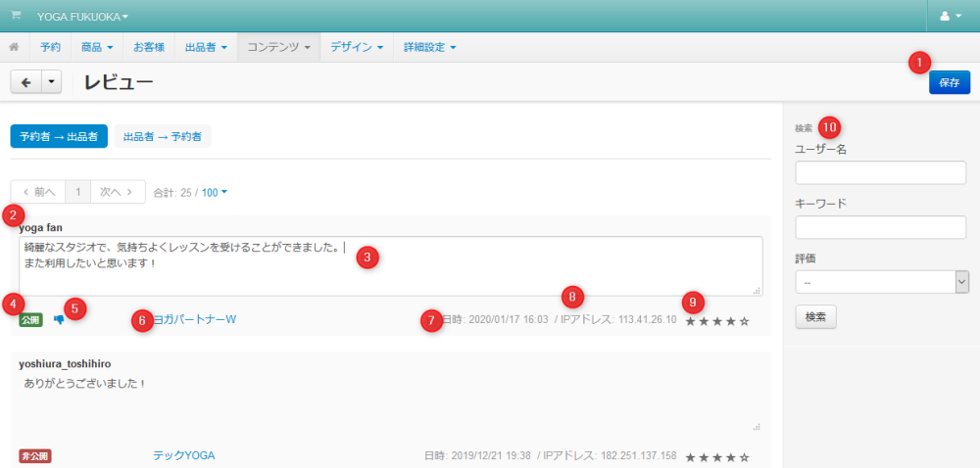Click the date text 2020/01/17 16:03

tap(508, 319)
